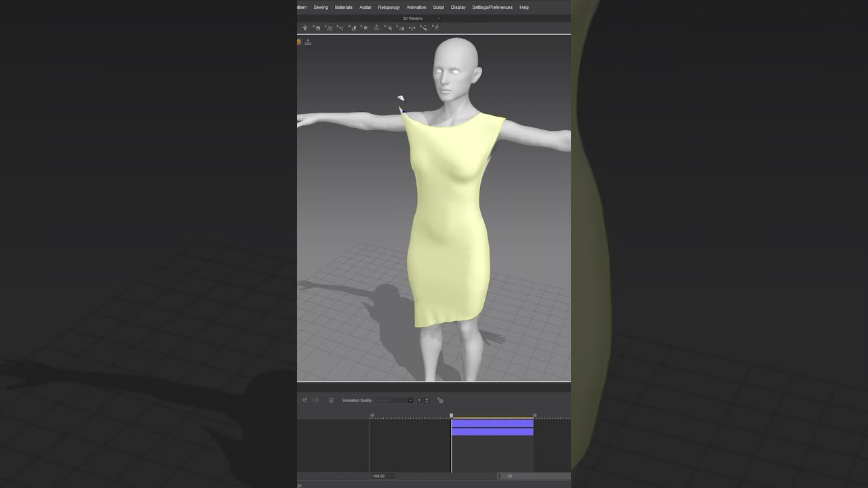Click the stepper arrows beside value 1
The image size is (868, 488).
(x=427, y=401)
